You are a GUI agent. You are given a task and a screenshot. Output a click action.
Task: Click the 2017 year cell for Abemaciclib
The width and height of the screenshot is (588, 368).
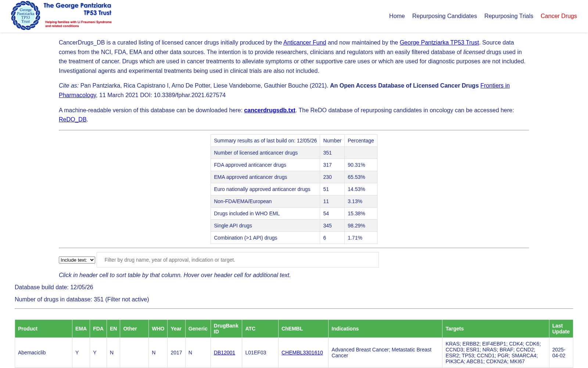pos(176,353)
